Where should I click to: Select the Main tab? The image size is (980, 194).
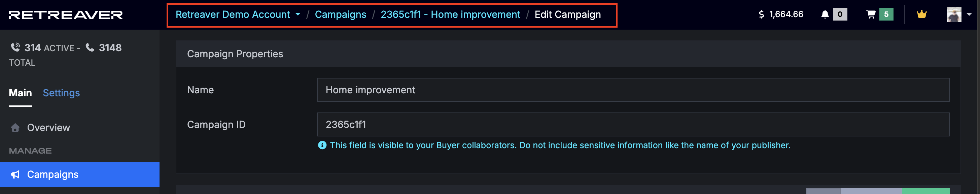click(20, 93)
